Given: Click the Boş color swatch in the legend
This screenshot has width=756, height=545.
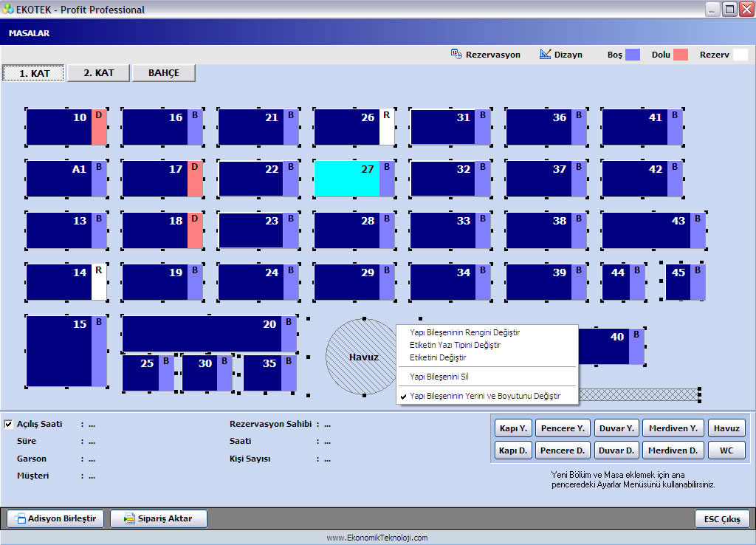Looking at the screenshot, I should point(633,55).
